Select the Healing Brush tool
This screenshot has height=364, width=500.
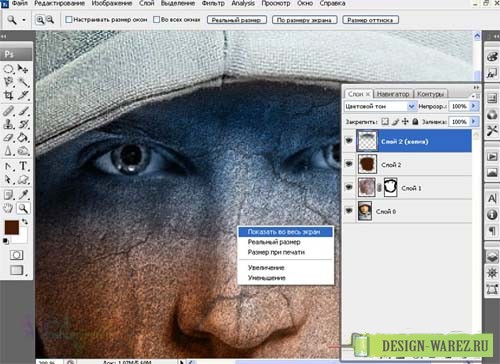pyautogui.click(x=8, y=111)
